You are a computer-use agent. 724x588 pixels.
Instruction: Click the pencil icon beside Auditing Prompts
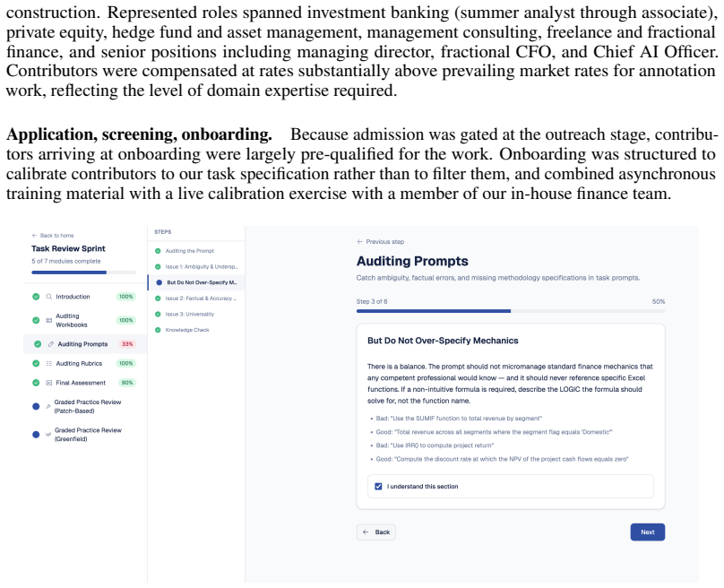[x=51, y=344]
